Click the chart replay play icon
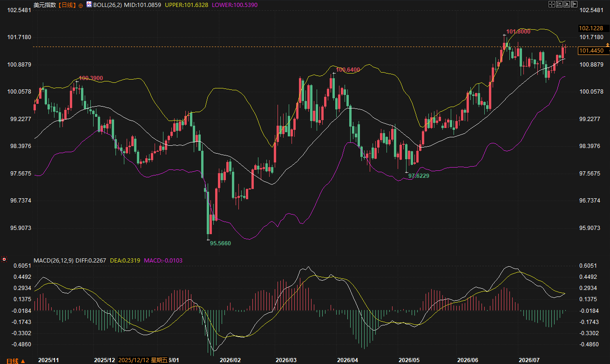 (x=567, y=4)
